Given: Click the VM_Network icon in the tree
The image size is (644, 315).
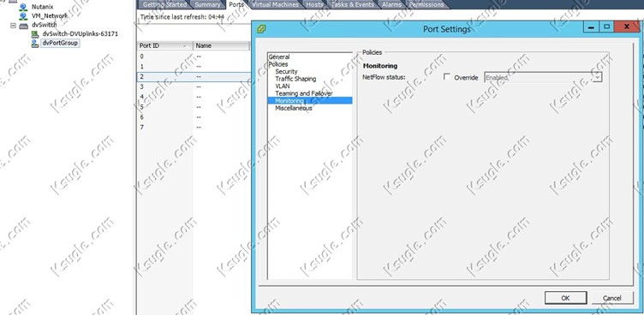Looking at the screenshot, I should 23,15.
